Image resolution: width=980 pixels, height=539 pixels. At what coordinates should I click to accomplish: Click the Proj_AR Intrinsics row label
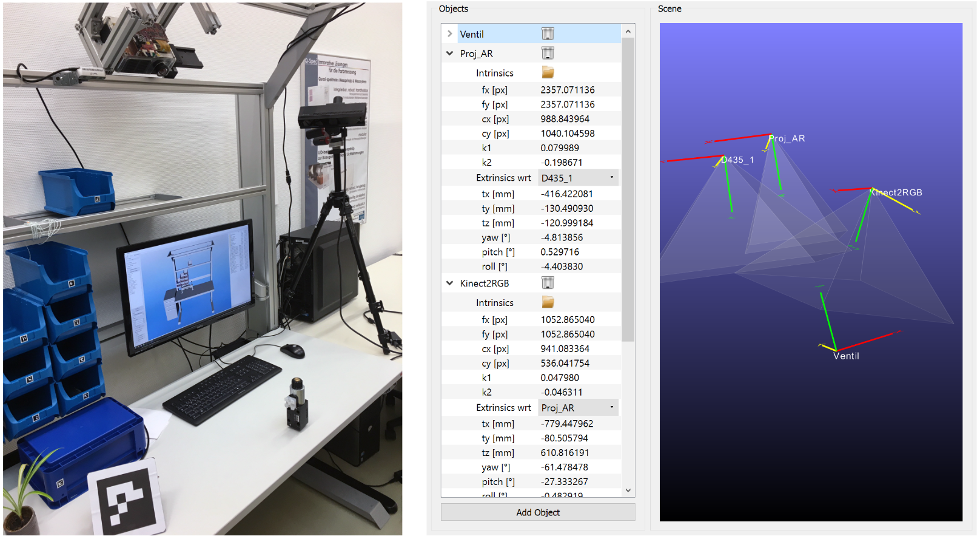tap(495, 73)
